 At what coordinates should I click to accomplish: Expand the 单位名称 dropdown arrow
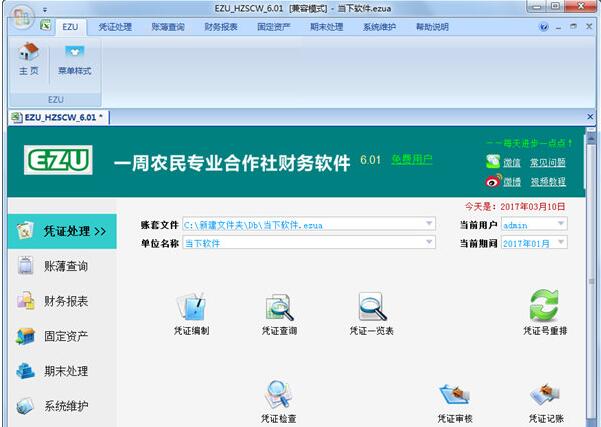[x=429, y=242]
